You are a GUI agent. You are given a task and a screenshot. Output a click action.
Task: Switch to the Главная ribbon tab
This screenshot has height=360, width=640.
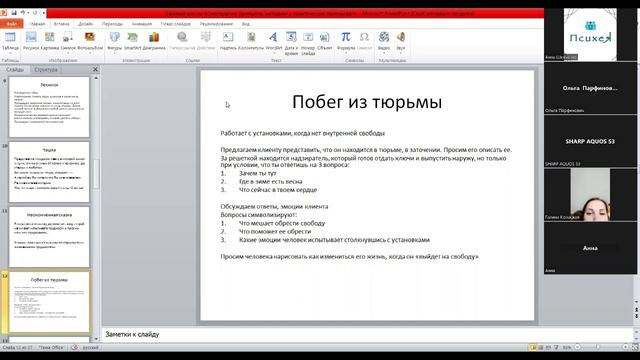pos(37,24)
